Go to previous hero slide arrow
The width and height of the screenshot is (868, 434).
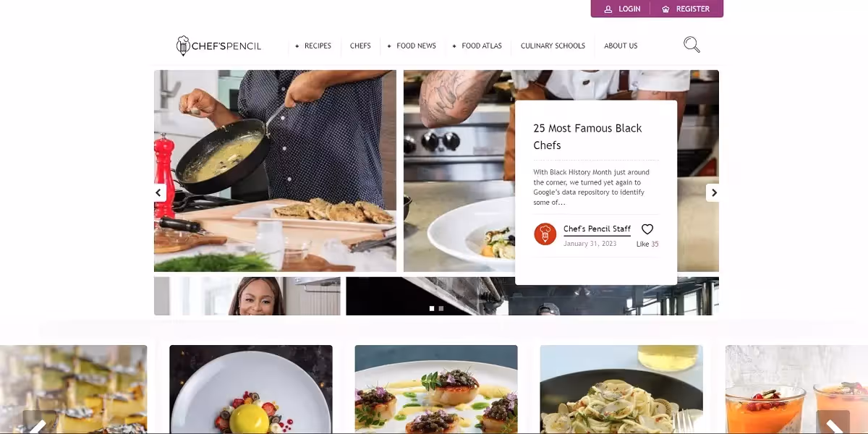pos(159,192)
